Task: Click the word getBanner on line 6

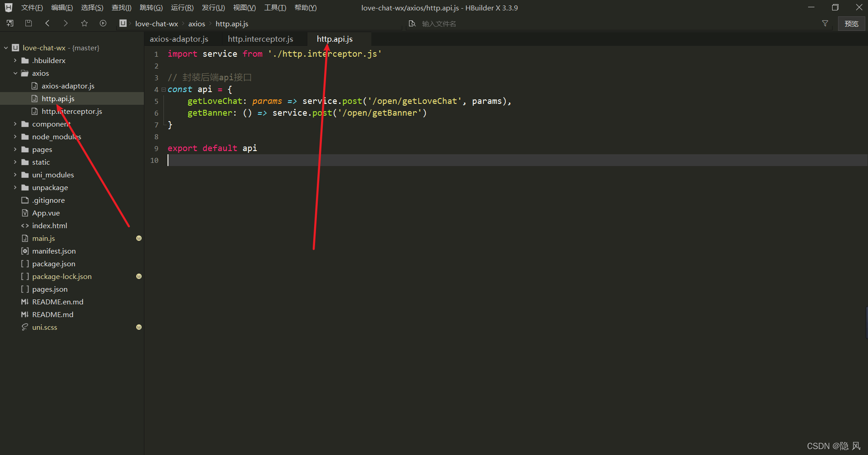Action: tap(210, 113)
